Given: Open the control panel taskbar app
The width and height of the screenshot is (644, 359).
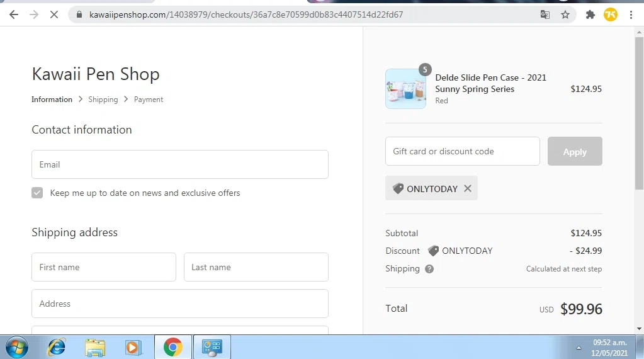Looking at the screenshot, I should point(212,347).
